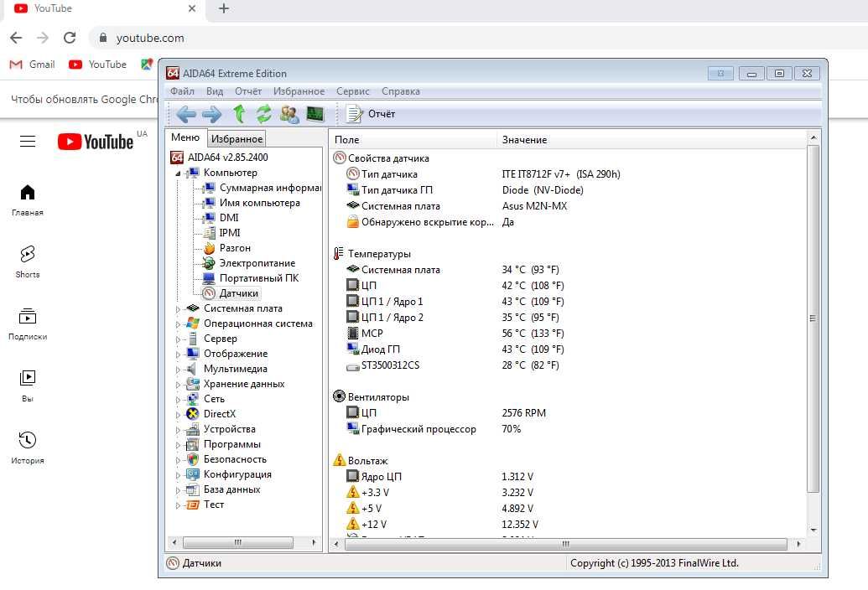The image size is (868, 590).
Task: Expand the Операционная система tree node
Action: point(179,324)
